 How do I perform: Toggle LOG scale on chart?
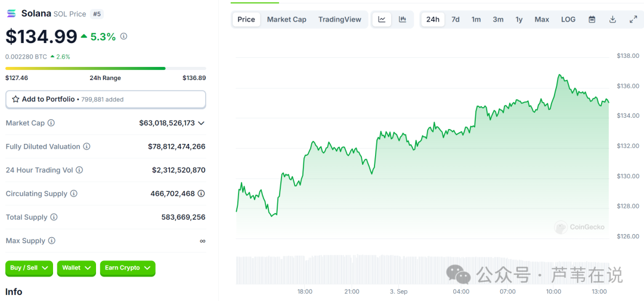pyautogui.click(x=568, y=20)
